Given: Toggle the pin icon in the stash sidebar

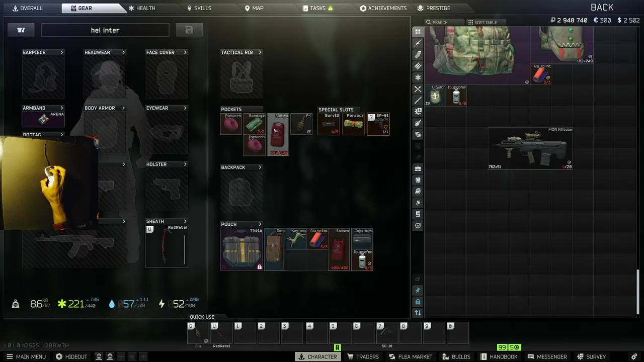Looking at the screenshot, I should tap(418, 290).
